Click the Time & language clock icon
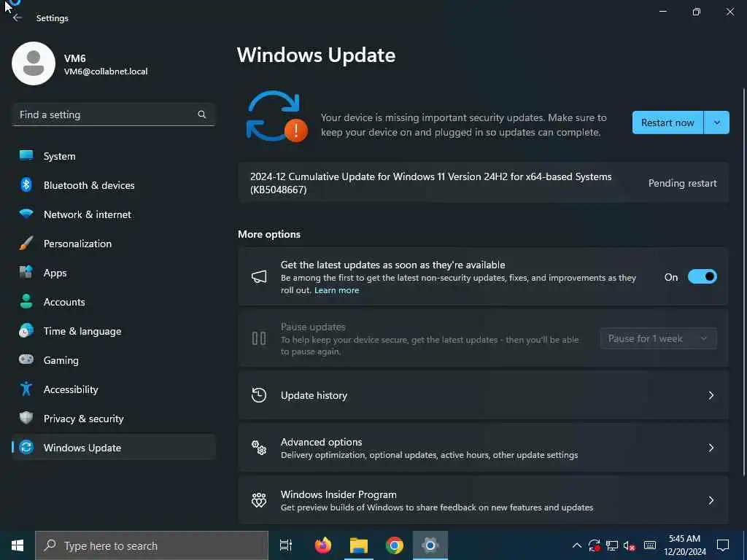The image size is (747, 560). pos(26,330)
